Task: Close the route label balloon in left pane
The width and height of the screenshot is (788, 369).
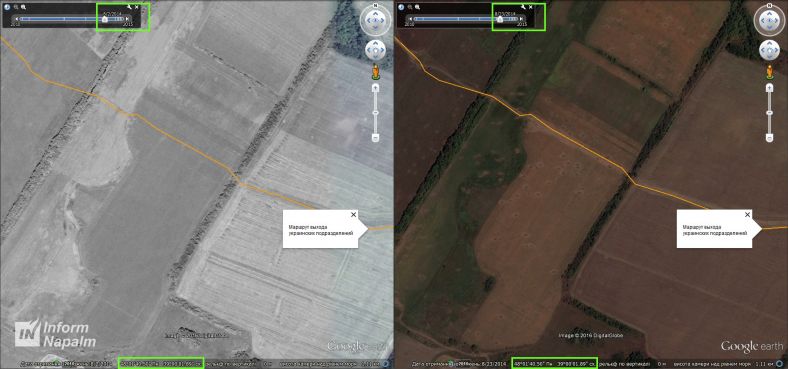Action: [x=353, y=215]
